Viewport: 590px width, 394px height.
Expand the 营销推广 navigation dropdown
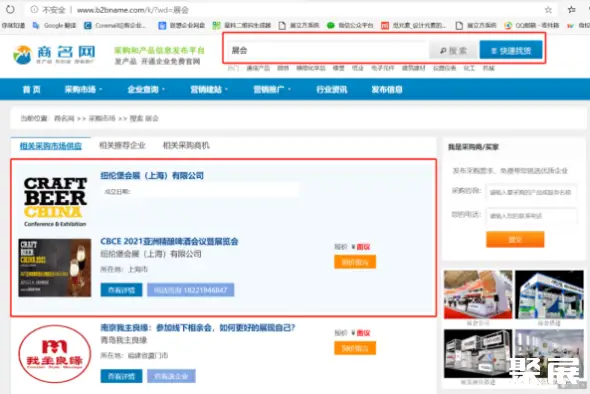[272, 90]
